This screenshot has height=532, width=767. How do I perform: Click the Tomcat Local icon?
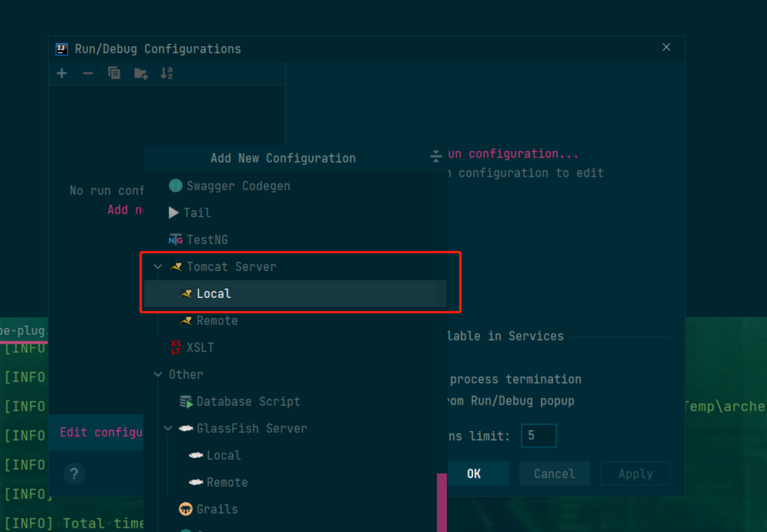click(x=186, y=294)
